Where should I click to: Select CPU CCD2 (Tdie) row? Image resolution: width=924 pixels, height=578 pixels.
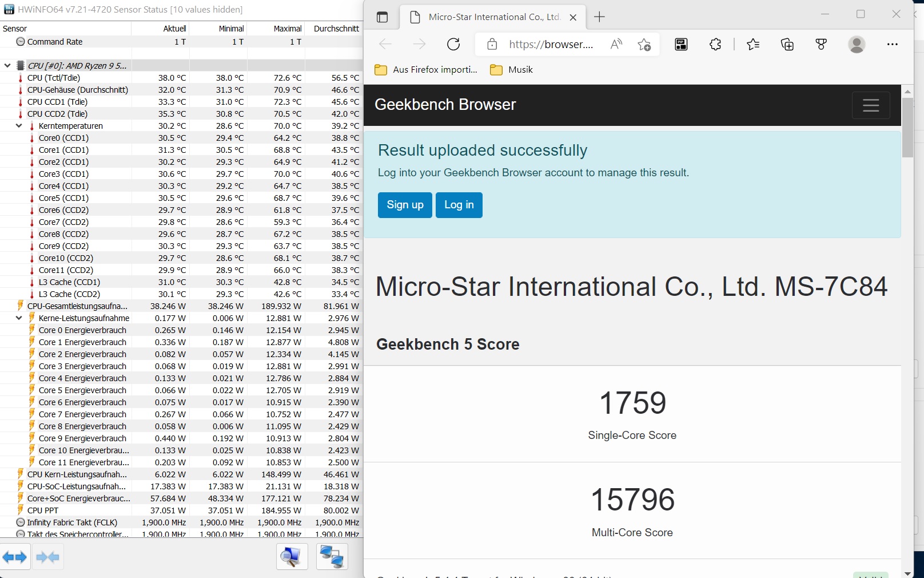coord(181,114)
